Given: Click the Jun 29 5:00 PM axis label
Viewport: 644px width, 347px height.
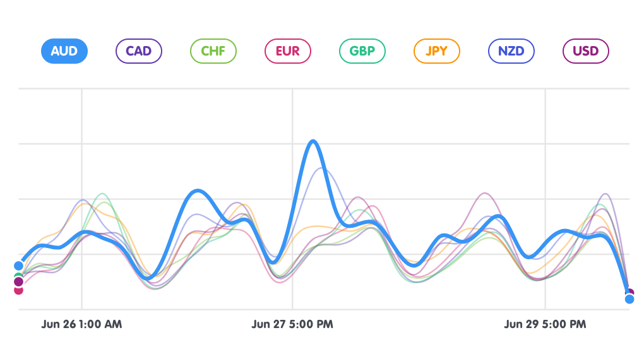Looking at the screenshot, I should pyautogui.click(x=545, y=324).
